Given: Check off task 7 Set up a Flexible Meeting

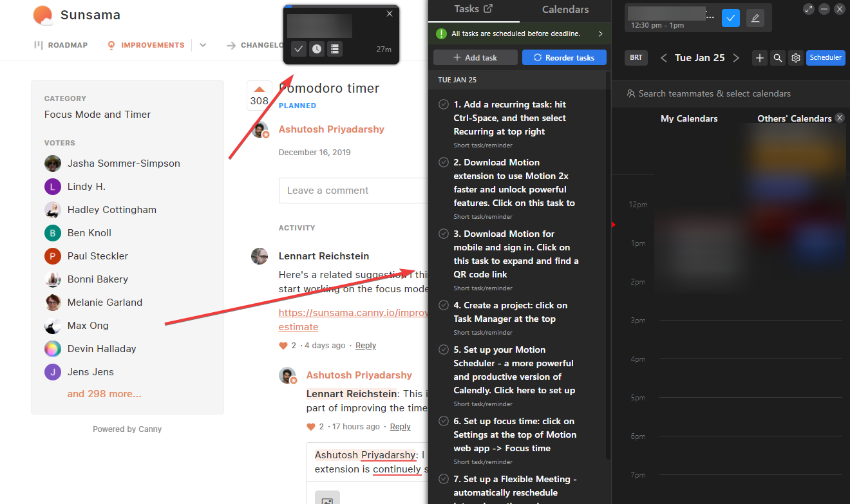Looking at the screenshot, I should (444, 479).
